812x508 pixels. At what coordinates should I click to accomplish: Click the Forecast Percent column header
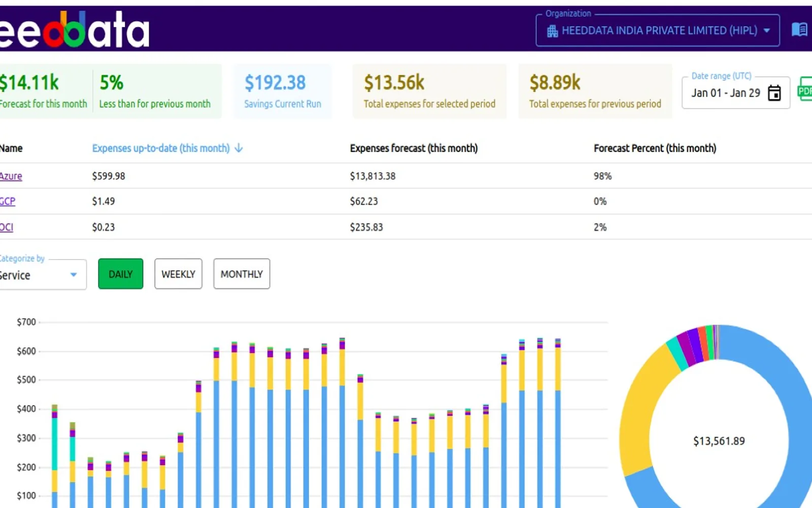(655, 148)
